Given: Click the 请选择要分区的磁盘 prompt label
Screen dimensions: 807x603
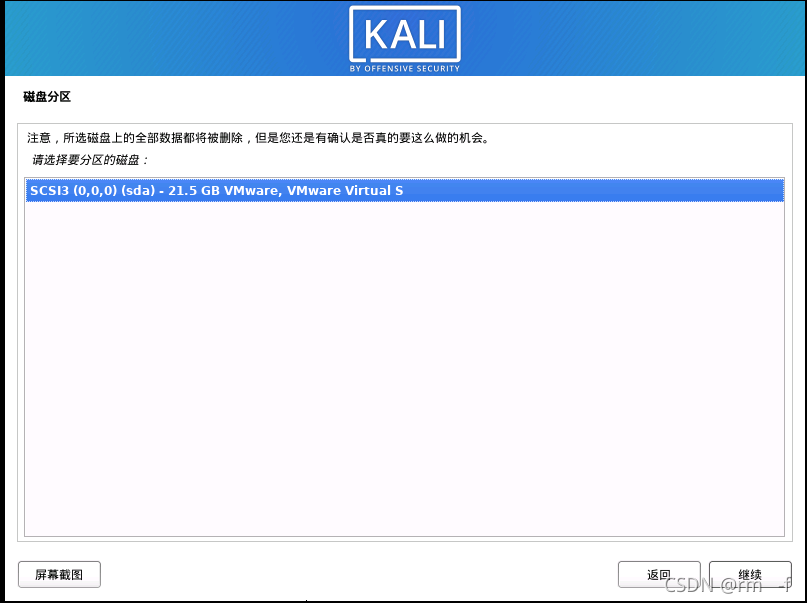Looking at the screenshot, I should point(90,160).
